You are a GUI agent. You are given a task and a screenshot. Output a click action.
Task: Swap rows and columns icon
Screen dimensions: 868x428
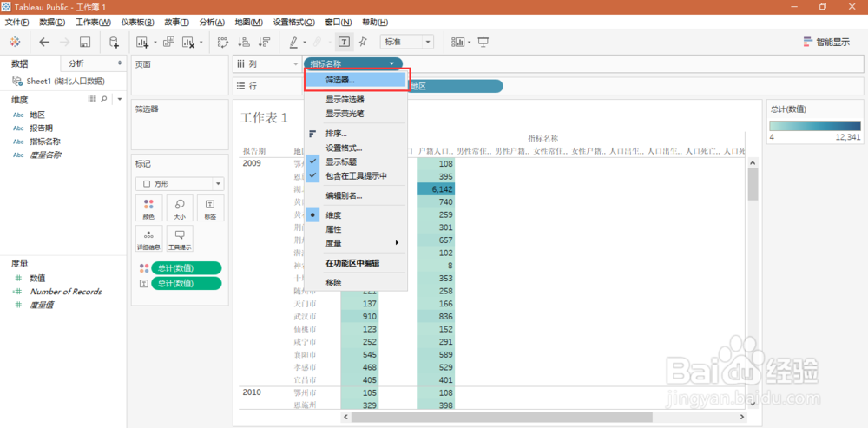(x=223, y=42)
